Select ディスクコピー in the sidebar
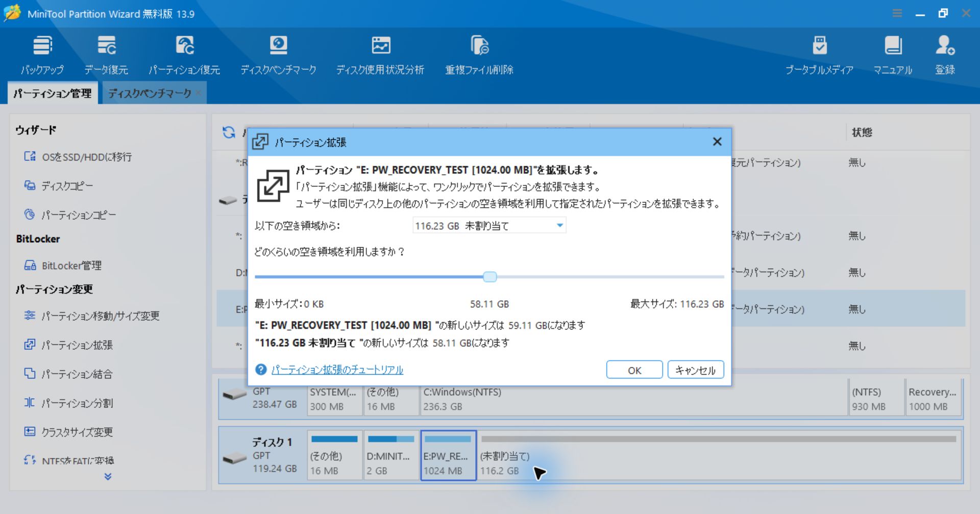The height and width of the screenshot is (514, 980). 59,186
